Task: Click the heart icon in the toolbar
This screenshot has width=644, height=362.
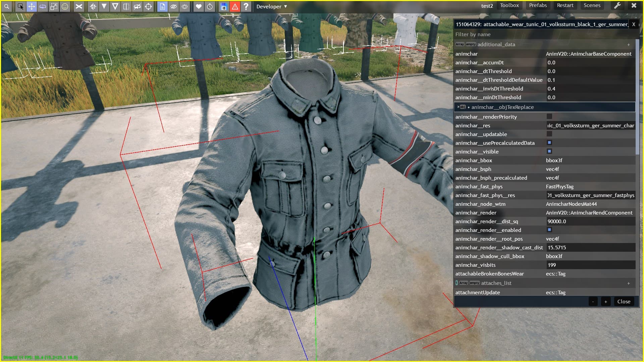Action: pyautogui.click(x=199, y=6)
